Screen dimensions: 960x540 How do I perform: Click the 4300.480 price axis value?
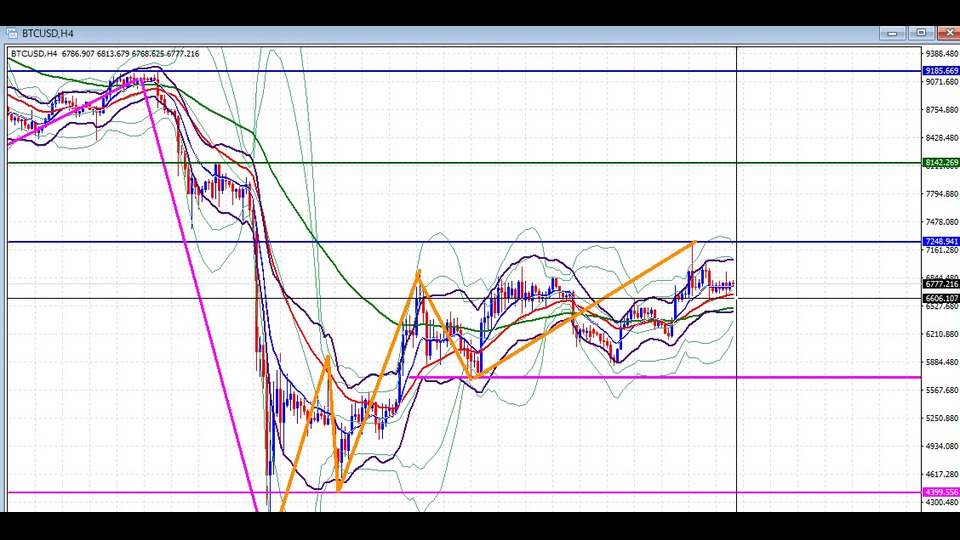click(x=942, y=503)
